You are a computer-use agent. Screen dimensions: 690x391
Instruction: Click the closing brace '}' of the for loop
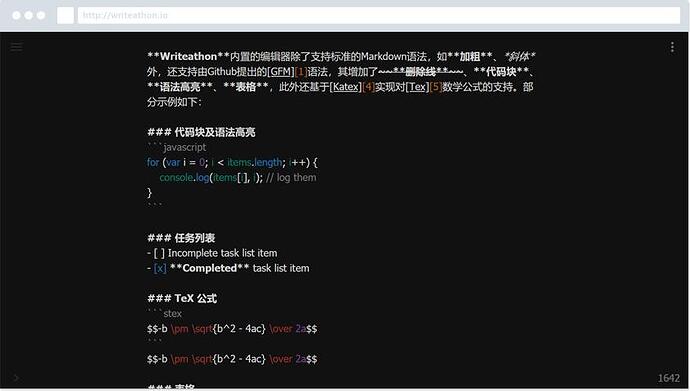(149, 193)
